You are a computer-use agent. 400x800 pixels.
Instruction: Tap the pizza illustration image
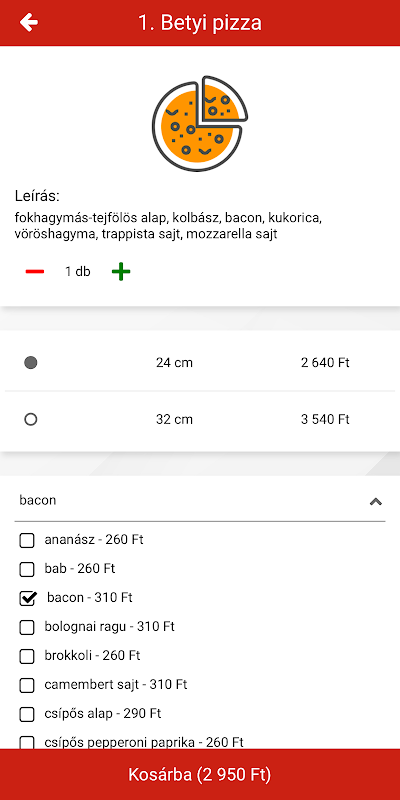[200, 123]
